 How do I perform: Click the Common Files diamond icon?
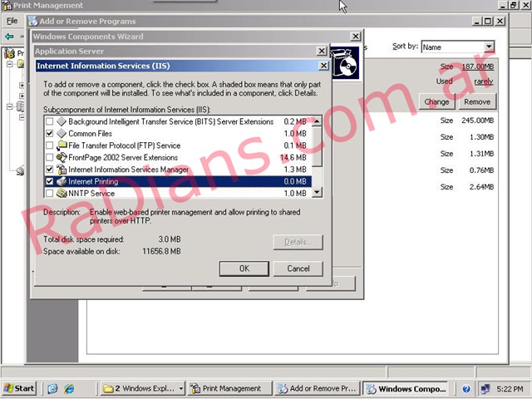62,133
